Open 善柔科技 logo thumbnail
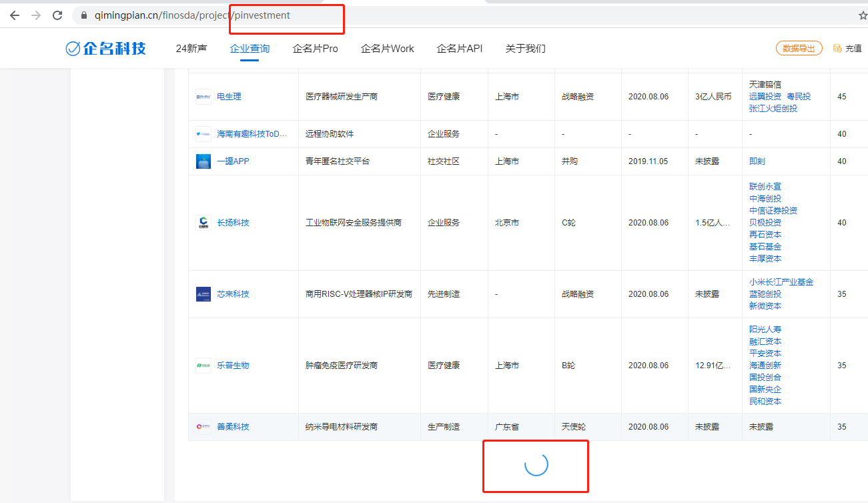The height and width of the screenshot is (503, 868). [x=203, y=426]
